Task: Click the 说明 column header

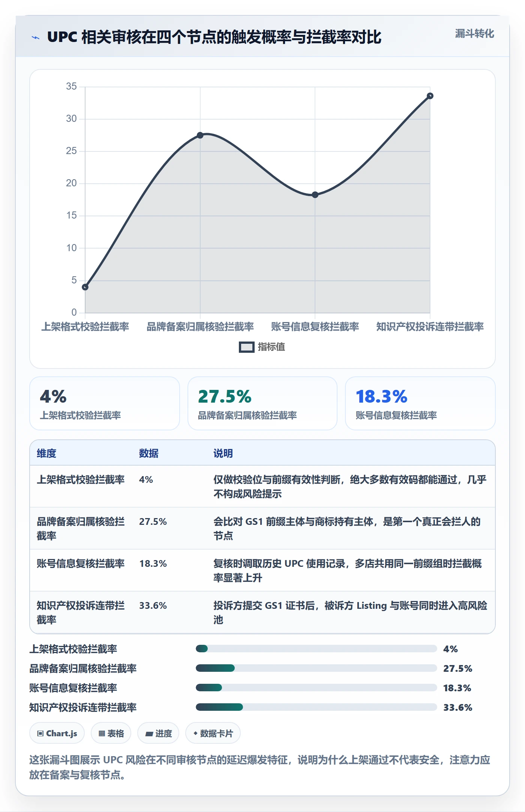Action: (223, 453)
